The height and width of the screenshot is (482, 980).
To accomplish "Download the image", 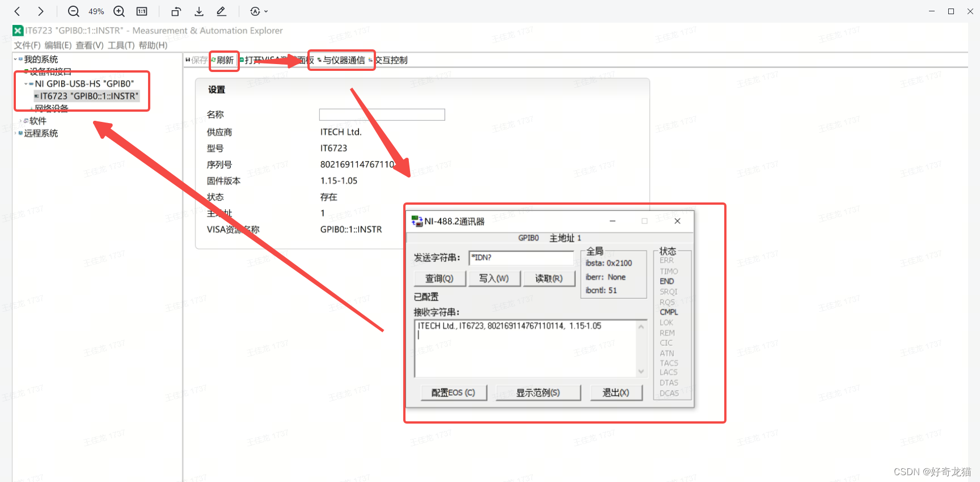I will [199, 11].
